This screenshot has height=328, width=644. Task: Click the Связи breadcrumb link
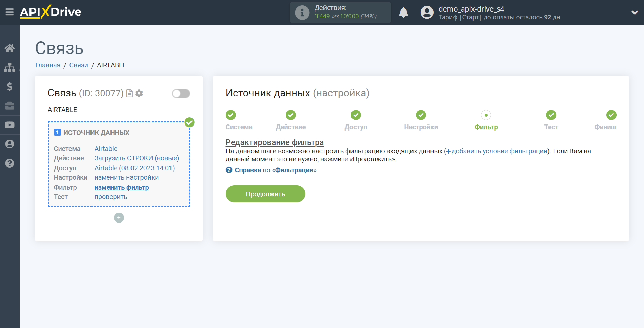click(x=79, y=65)
